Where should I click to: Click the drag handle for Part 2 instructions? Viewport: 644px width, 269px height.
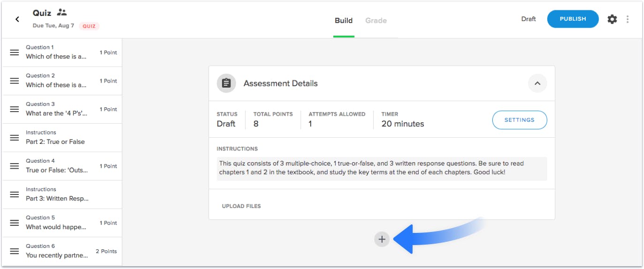[15, 138]
